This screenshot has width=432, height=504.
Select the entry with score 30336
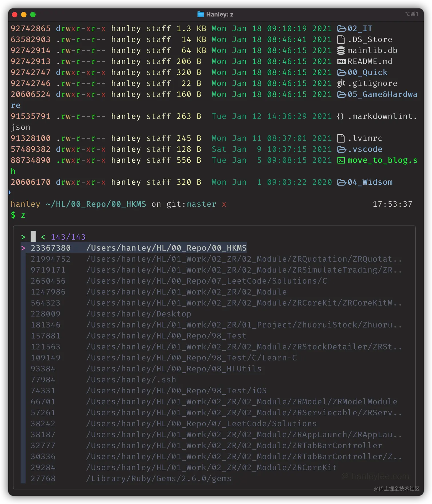point(216,457)
